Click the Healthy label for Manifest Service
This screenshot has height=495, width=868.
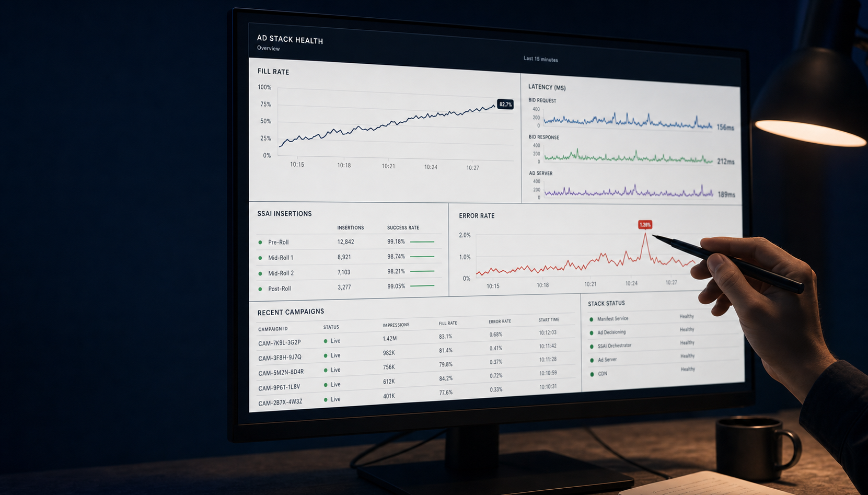[x=687, y=316]
